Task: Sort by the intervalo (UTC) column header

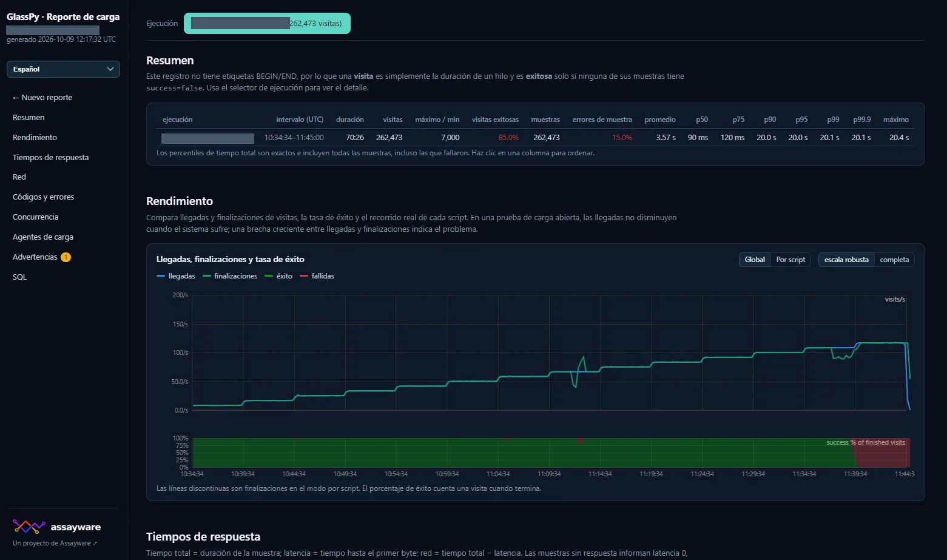Action: pos(300,120)
